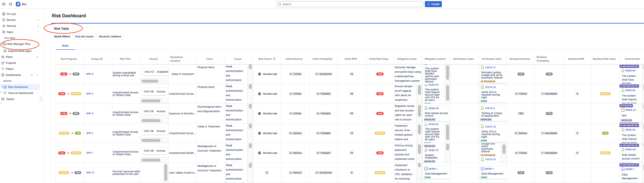Click the lightning icon beside REQX-70
Screen dimensions: 644x183
pyautogui.click(x=426, y=150)
